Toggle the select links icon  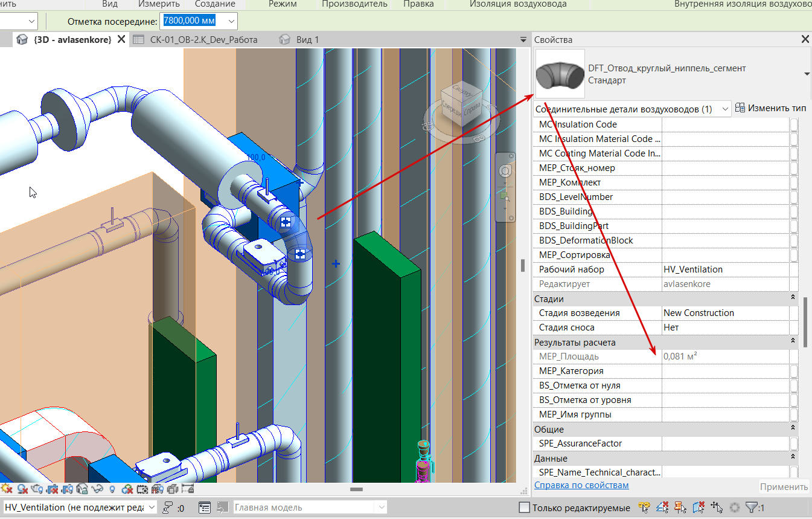(x=645, y=508)
